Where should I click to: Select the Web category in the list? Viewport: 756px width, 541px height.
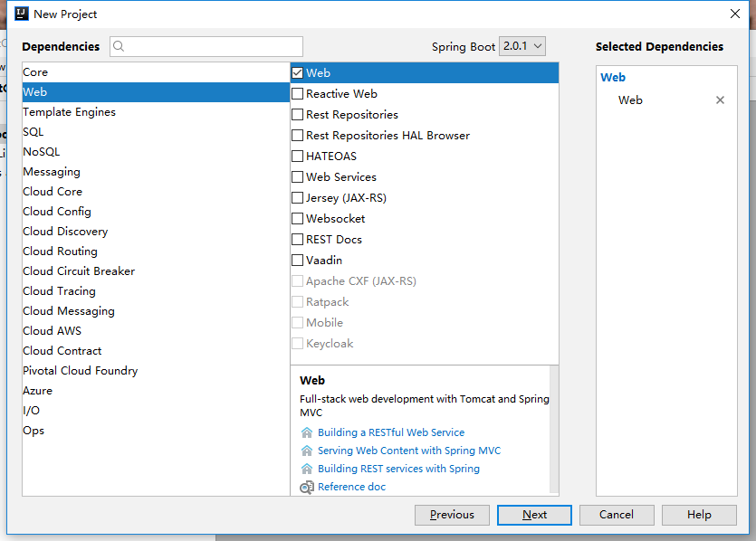click(156, 92)
